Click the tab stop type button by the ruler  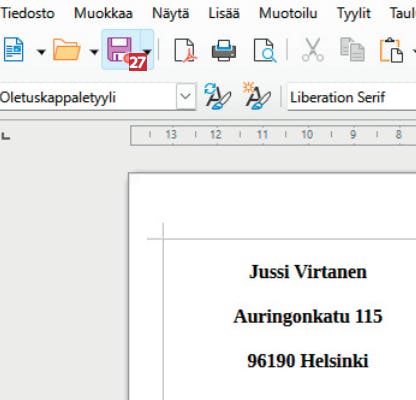click(x=6, y=136)
